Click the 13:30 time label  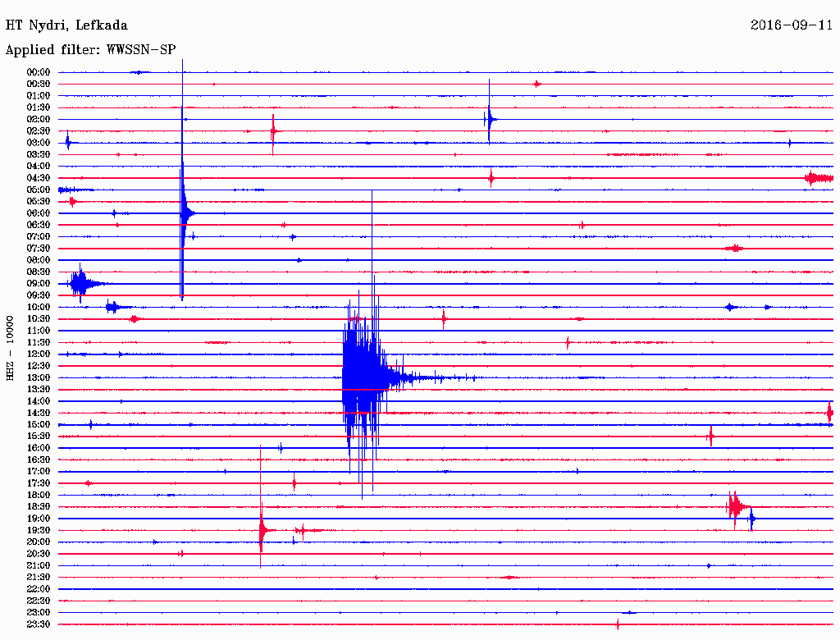[x=39, y=390]
